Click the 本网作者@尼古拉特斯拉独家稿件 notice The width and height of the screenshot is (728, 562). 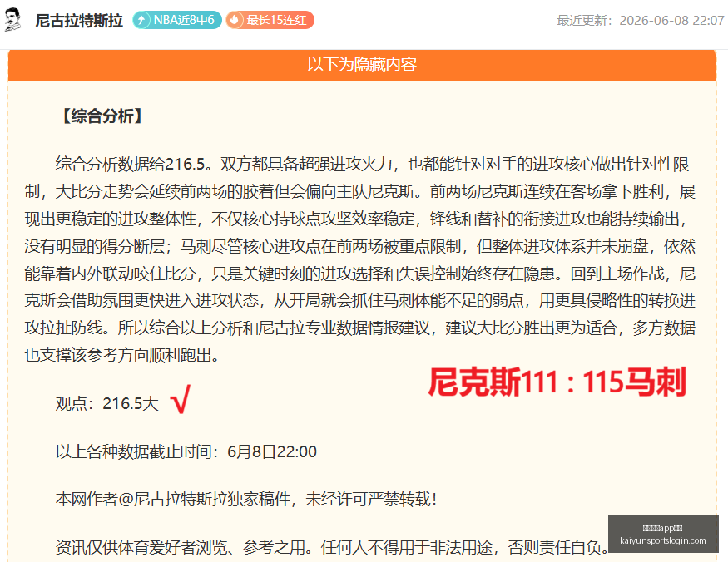(246, 500)
